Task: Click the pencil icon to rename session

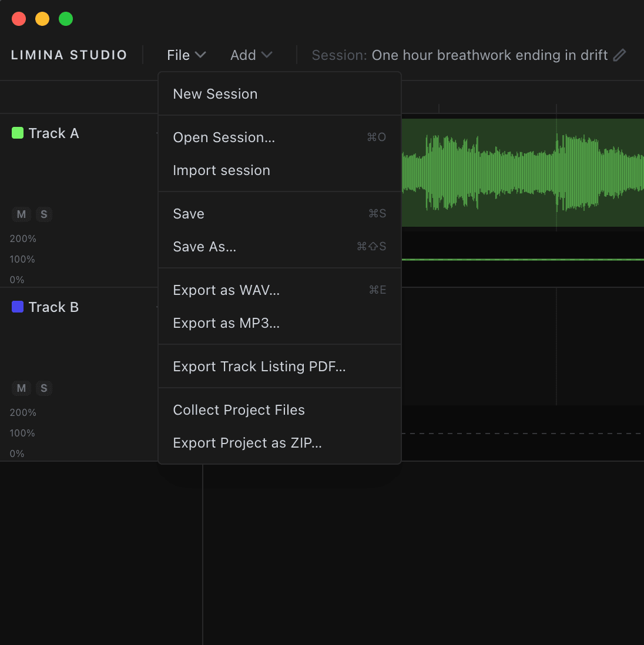Action: pyautogui.click(x=619, y=55)
